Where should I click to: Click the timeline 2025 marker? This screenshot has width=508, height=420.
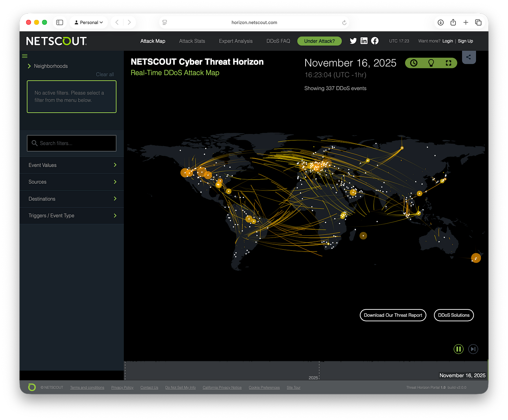[313, 378]
